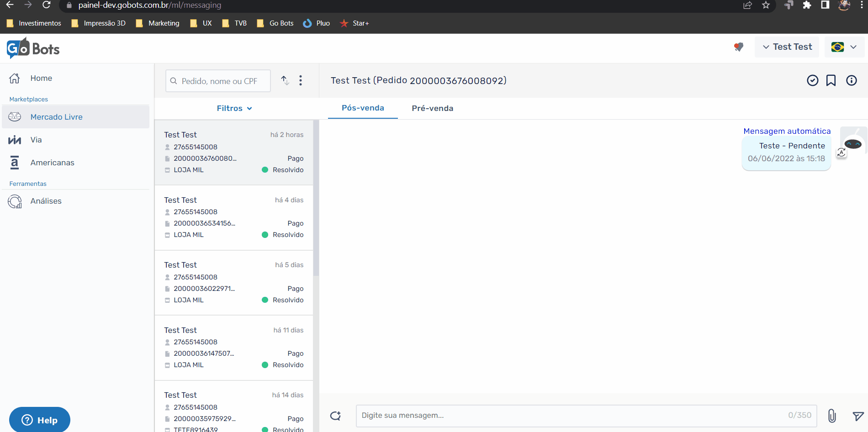Viewport: 868px width, 432px height.
Task: Click the translate icon on automatic message
Action: coord(842,153)
